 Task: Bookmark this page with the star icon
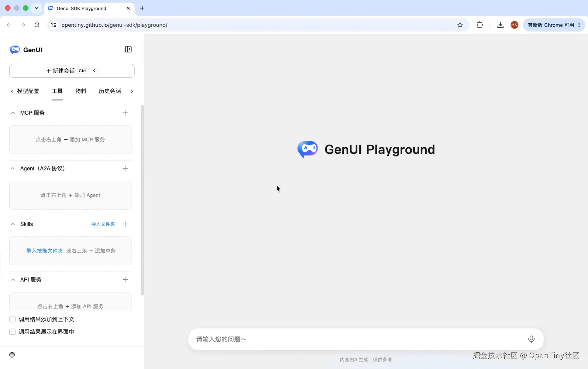(460, 25)
